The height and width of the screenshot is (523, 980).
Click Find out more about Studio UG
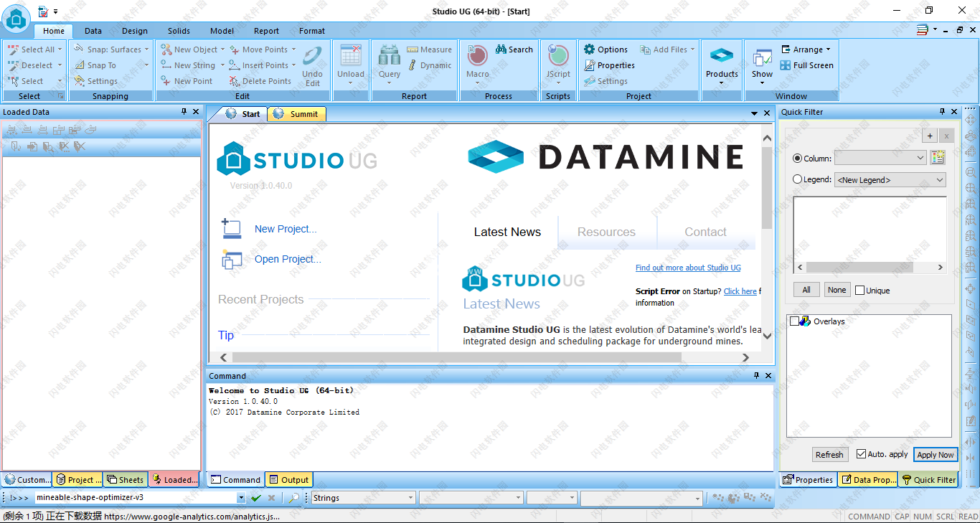coord(688,268)
